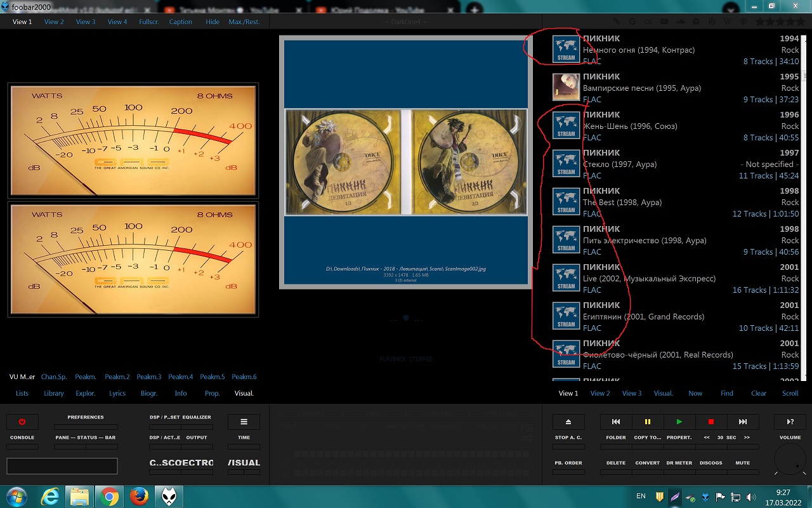The image size is (812, 508).
Task: Click stream icon of Live album
Action: (566, 277)
